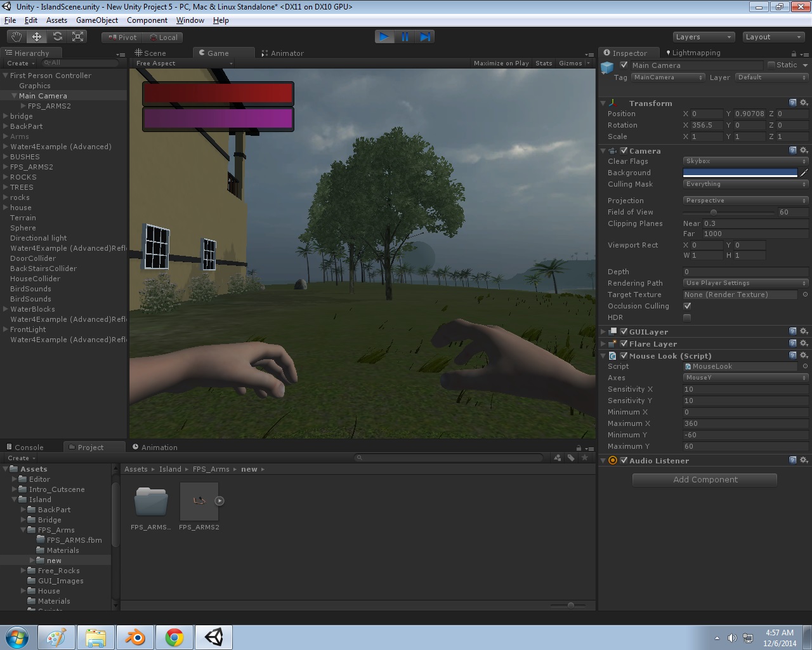Open Component menu
This screenshot has height=650, width=812.
tap(147, 20)
